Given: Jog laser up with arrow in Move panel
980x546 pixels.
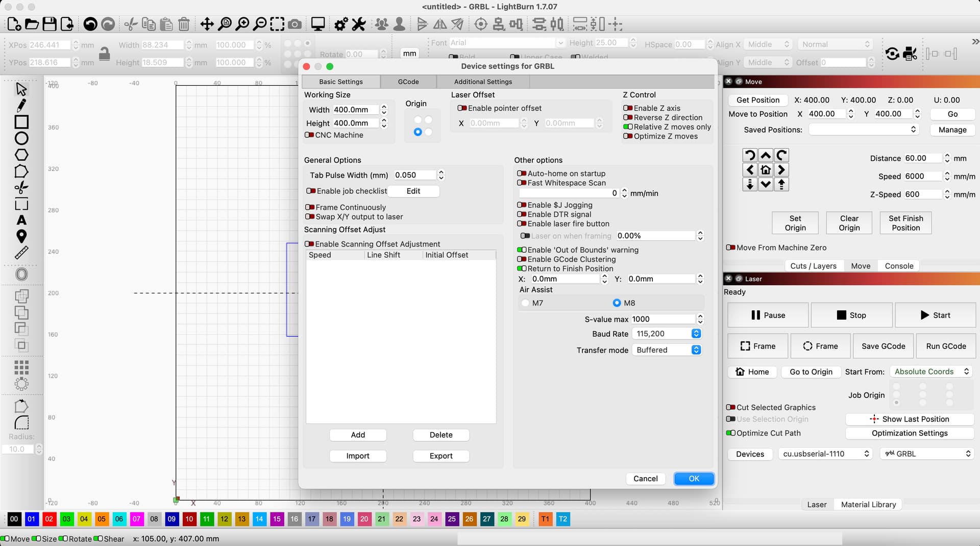Looking at the screenshot, I should [766, 155].
